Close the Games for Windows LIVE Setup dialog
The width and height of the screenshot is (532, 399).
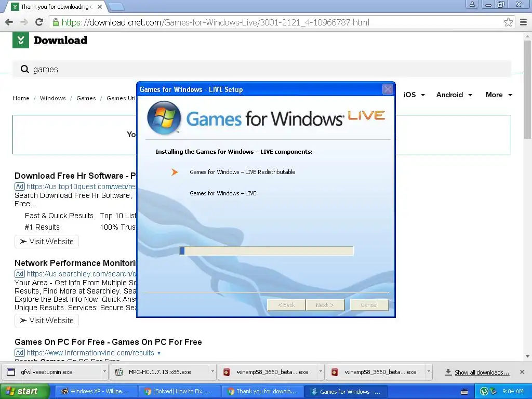388,89
